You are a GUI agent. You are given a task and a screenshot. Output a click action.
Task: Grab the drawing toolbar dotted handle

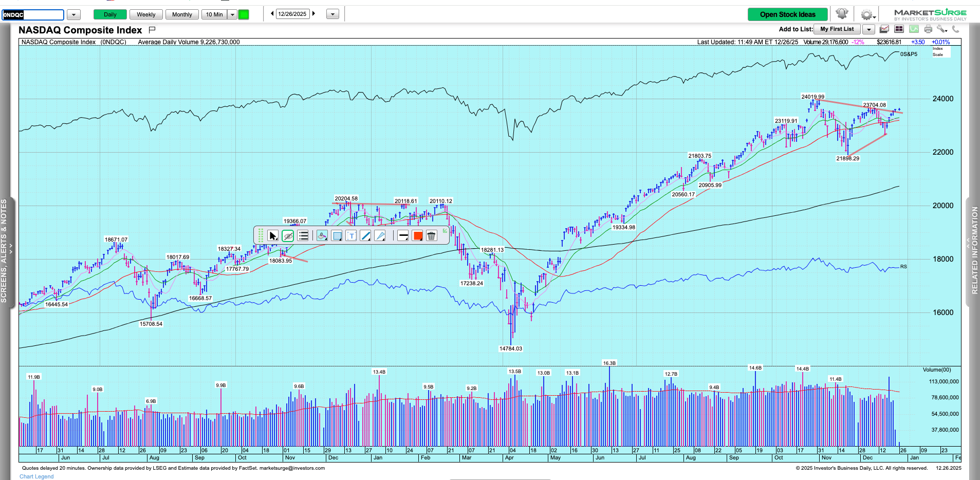pos(261,236)
